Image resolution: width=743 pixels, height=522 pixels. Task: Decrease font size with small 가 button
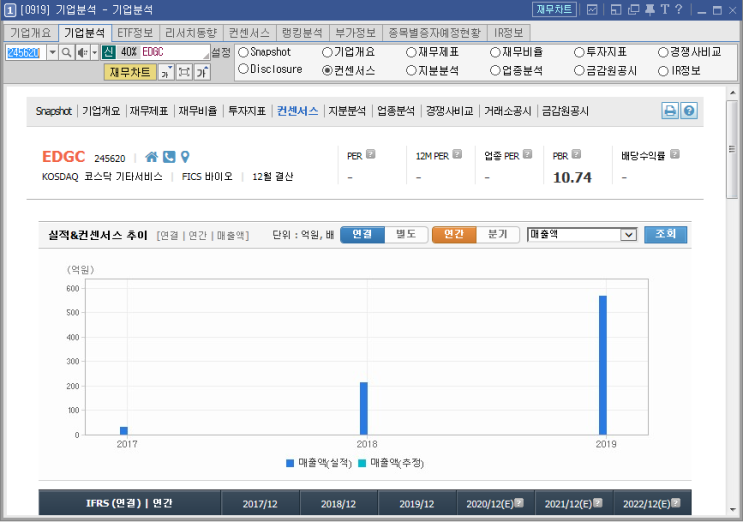166,72
